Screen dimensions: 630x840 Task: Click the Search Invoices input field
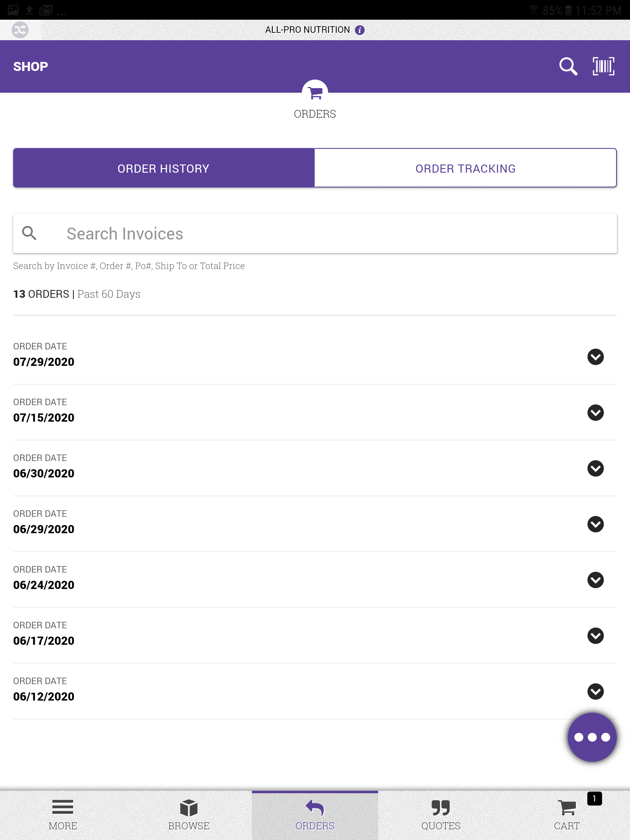point(315,233)
